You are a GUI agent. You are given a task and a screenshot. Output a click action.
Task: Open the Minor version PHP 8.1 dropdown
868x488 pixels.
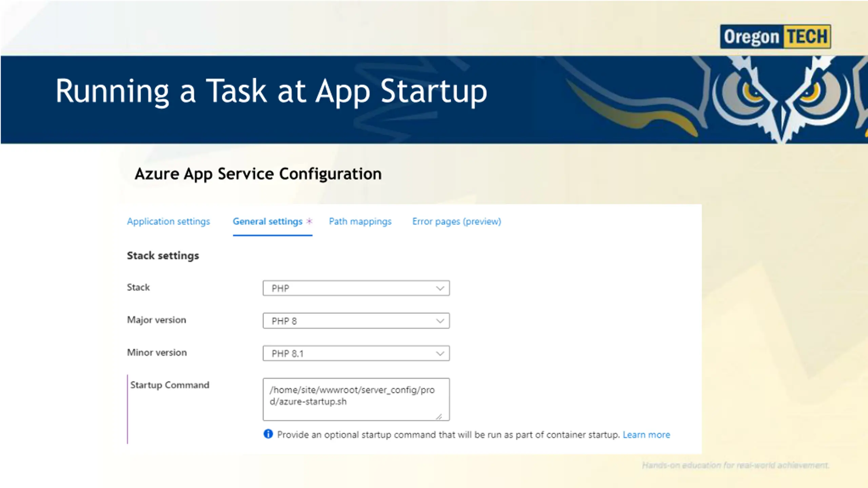[356, 353]
